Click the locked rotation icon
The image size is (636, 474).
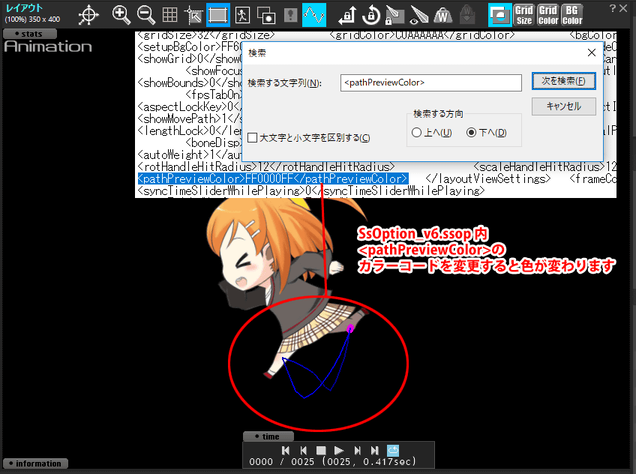371,15
